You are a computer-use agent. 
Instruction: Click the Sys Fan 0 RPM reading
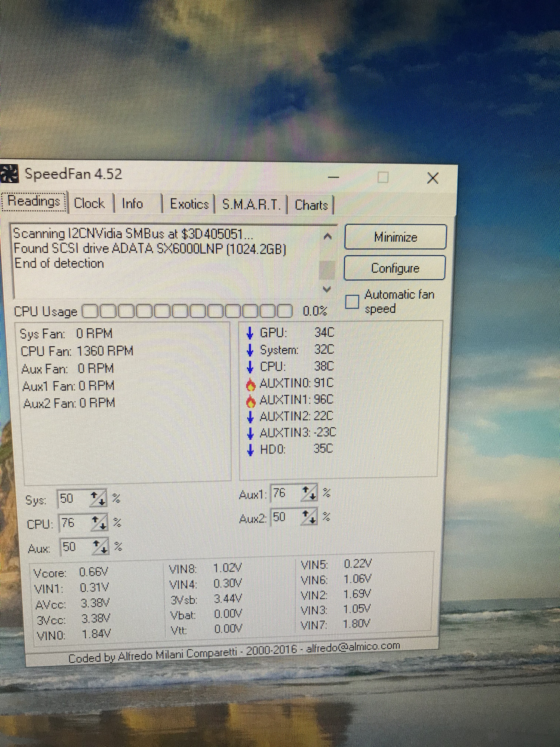tap(66, 334)
